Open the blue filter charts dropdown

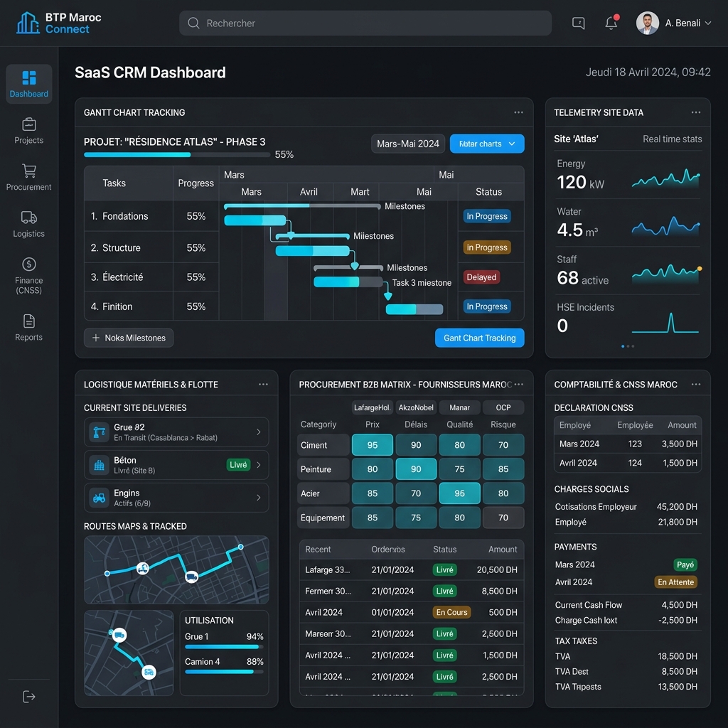487,144
